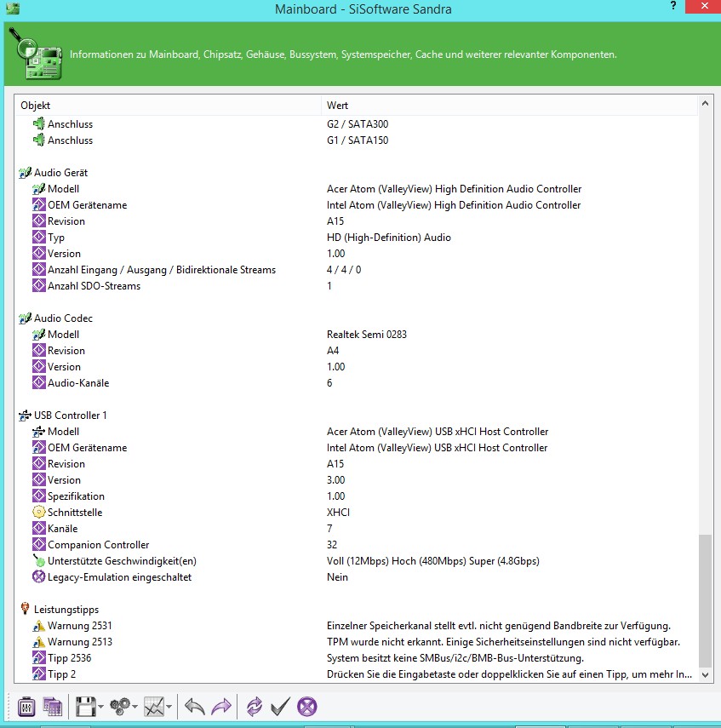Click the purple forward arrow icon
The width and height of the screenshot is (721, 728).
(x=221, y=707)
